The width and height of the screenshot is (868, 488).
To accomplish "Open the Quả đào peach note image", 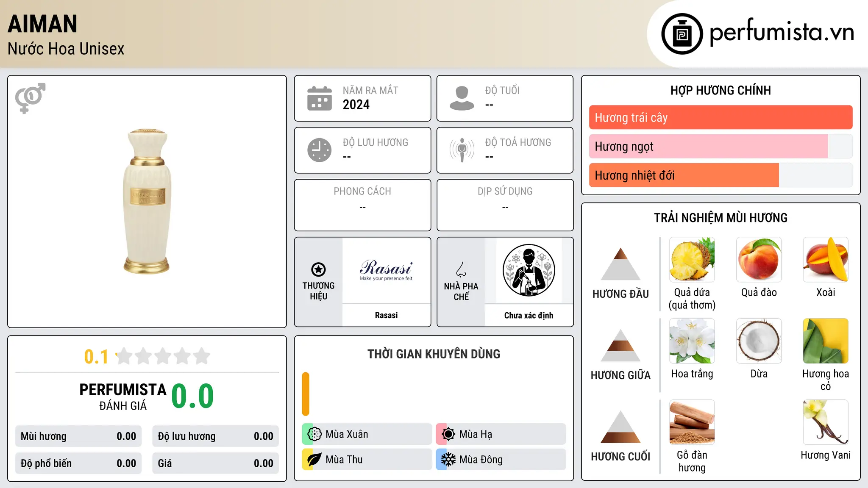I will (759, 260).
